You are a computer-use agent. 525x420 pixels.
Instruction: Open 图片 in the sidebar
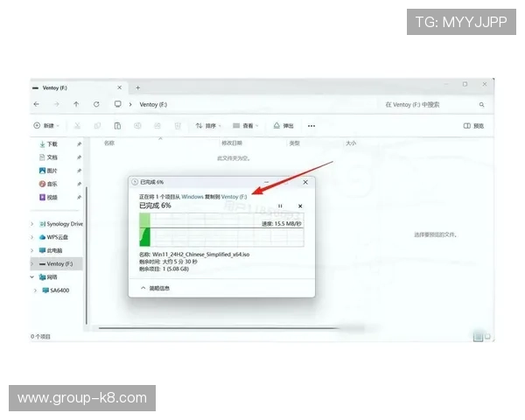click(48, 171)
